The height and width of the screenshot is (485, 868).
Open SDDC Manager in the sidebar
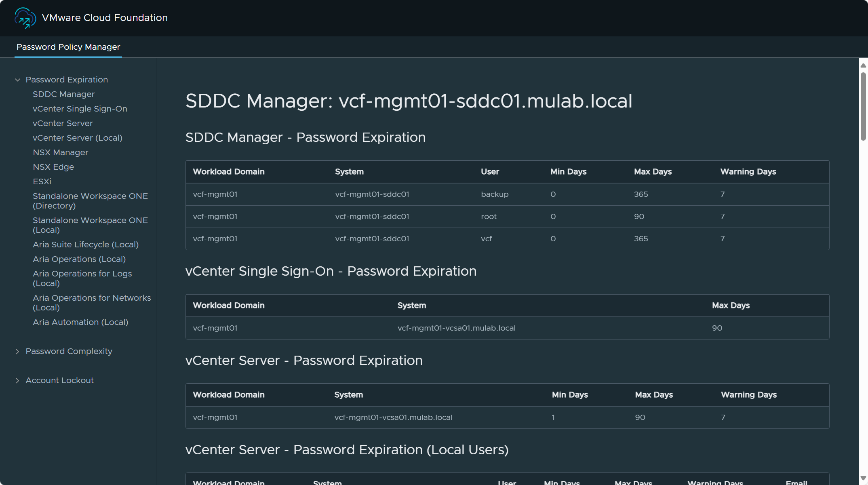[x=63, y=94]
